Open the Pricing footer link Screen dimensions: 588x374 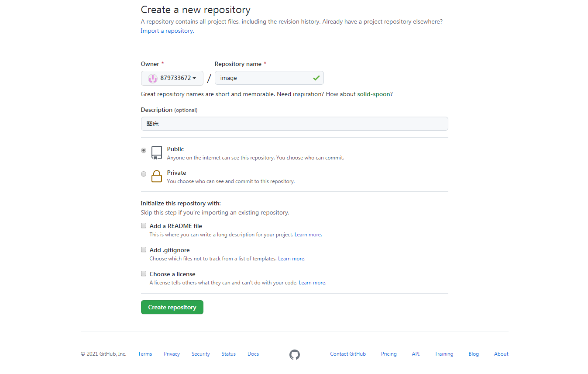(389, 354)
